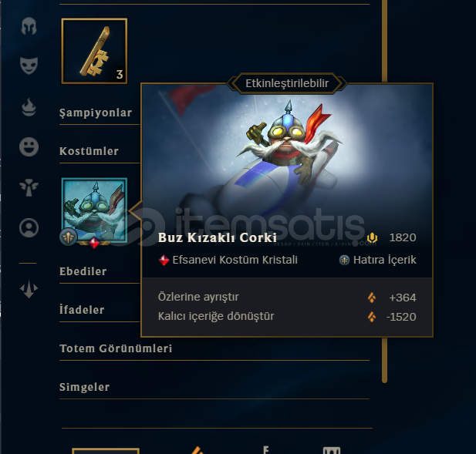
Task: Select the smiley emotes filter icon
Action: (x=29, y=146)
